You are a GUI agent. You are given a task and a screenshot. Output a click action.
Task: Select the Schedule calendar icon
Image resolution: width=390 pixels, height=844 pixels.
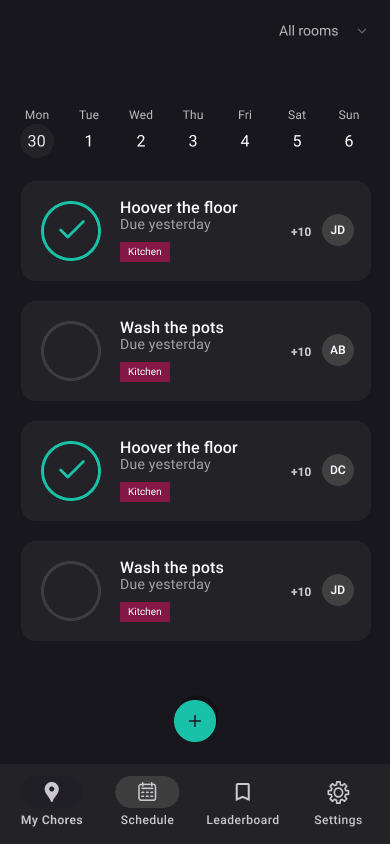[147, 792]
